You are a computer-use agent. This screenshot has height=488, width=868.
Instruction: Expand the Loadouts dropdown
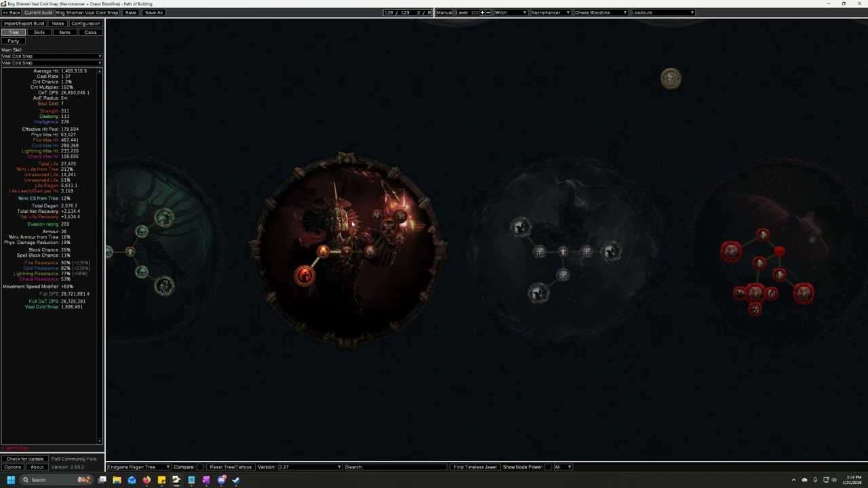click(663, 12)
